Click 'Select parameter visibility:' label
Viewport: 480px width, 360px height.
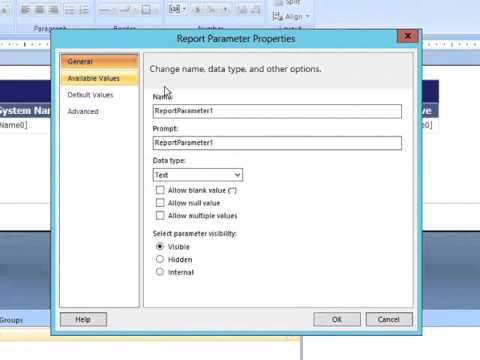tap(195, 234)
